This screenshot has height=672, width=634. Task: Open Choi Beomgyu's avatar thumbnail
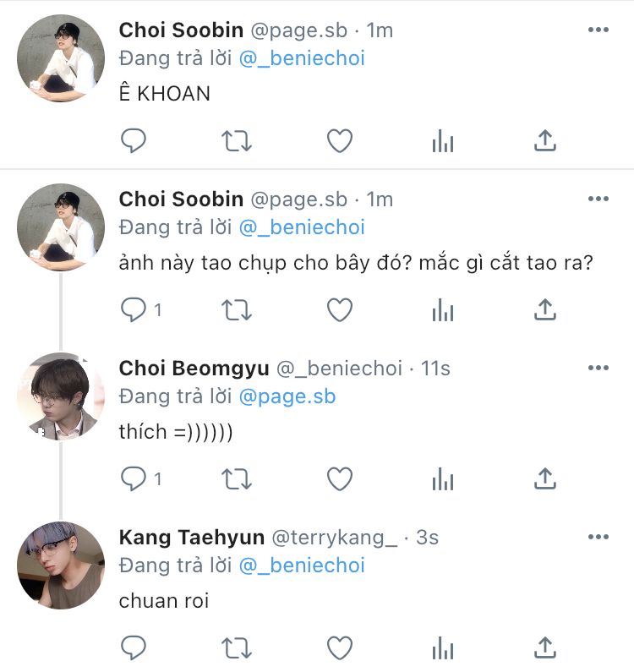coord(61,396)
